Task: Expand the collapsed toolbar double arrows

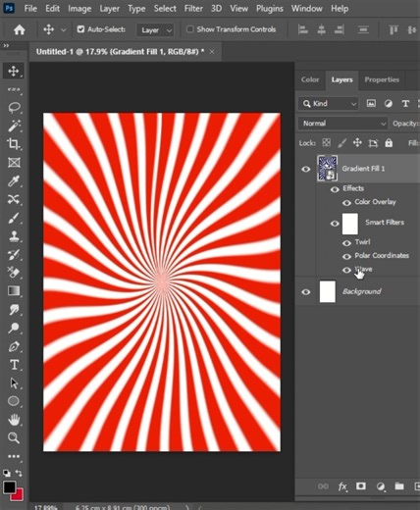Action: 6,46
